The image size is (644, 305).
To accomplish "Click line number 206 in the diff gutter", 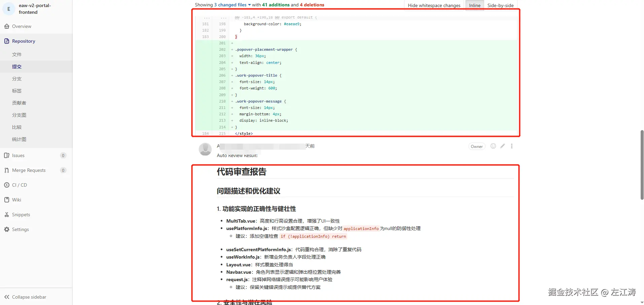I will coord(222,75).
